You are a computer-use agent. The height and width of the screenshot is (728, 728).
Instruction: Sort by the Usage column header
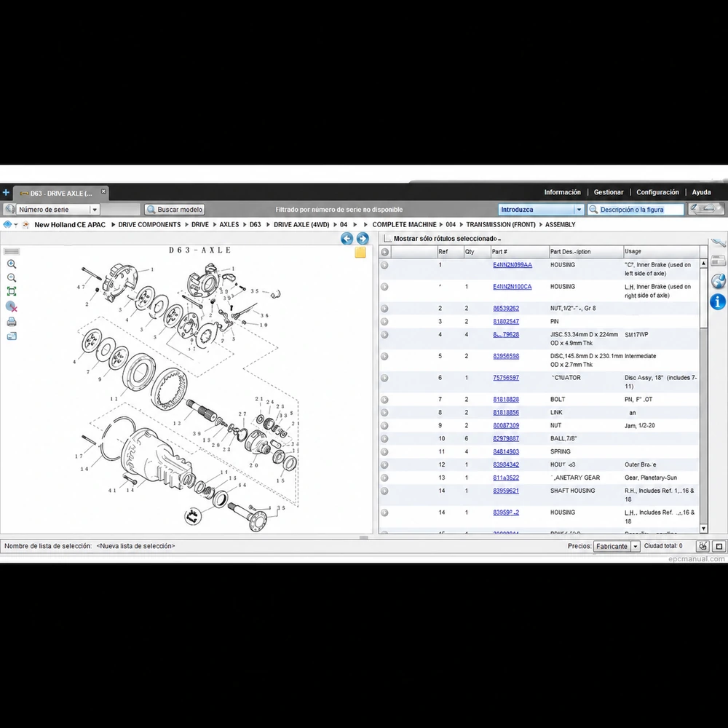pyautogui.click(x=661, y=252)
